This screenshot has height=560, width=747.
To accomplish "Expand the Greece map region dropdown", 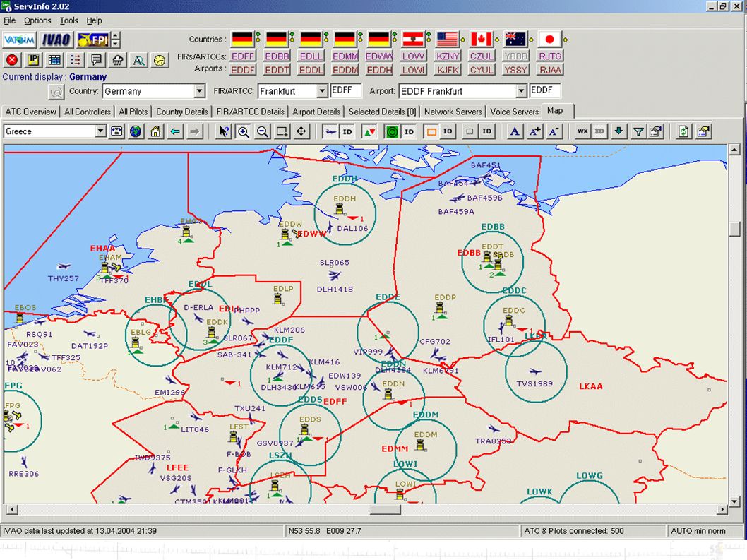I will click(100, 131).
